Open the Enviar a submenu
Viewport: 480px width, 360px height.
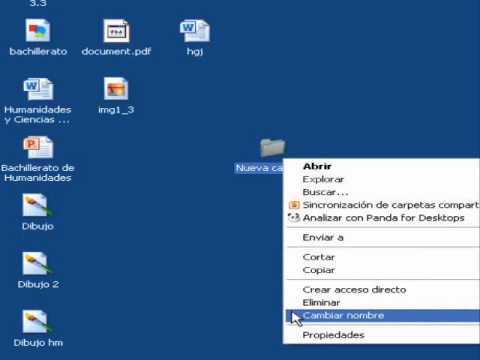pyautogui.click(x=382, y=237)
